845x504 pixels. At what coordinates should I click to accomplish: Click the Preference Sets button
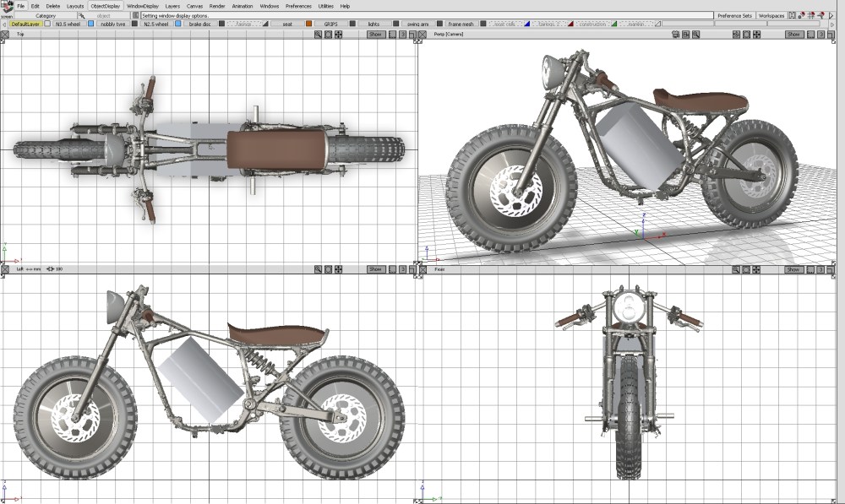point(733,15)
